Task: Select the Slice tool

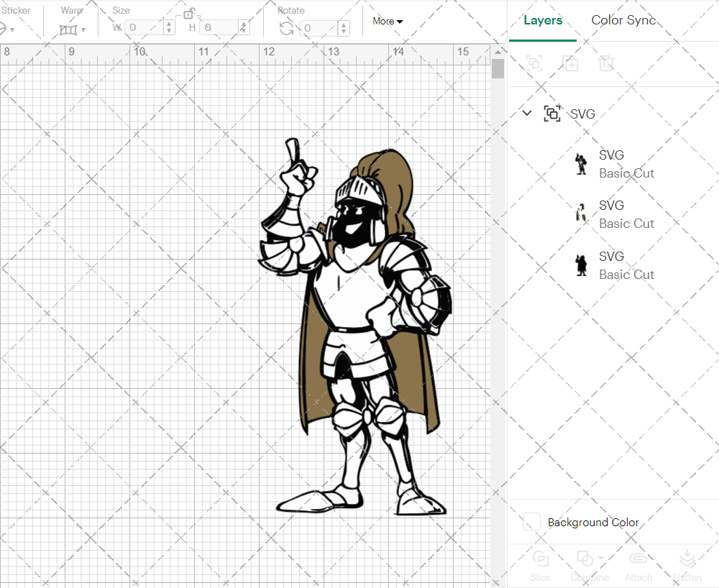Action: (540, 565)
